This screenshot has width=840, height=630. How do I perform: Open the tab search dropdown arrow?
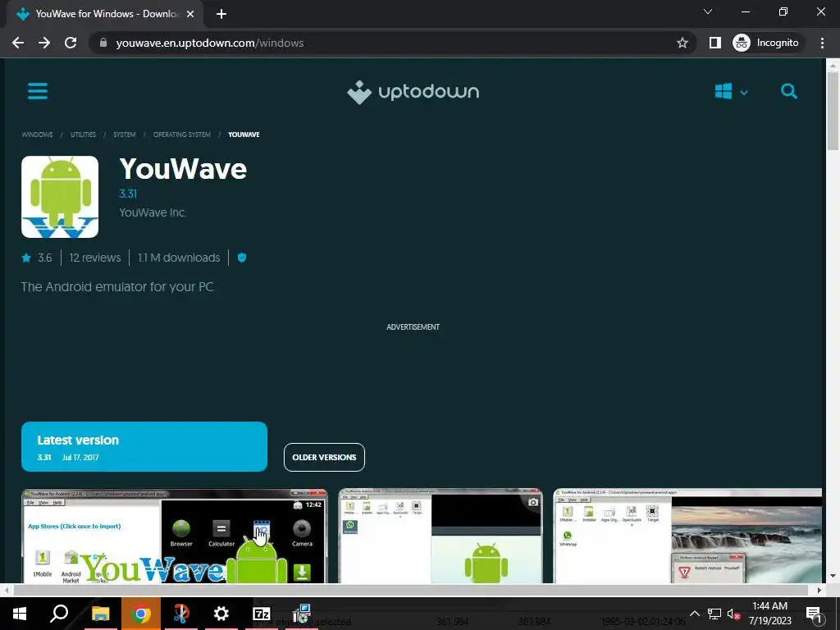[708, 11]
